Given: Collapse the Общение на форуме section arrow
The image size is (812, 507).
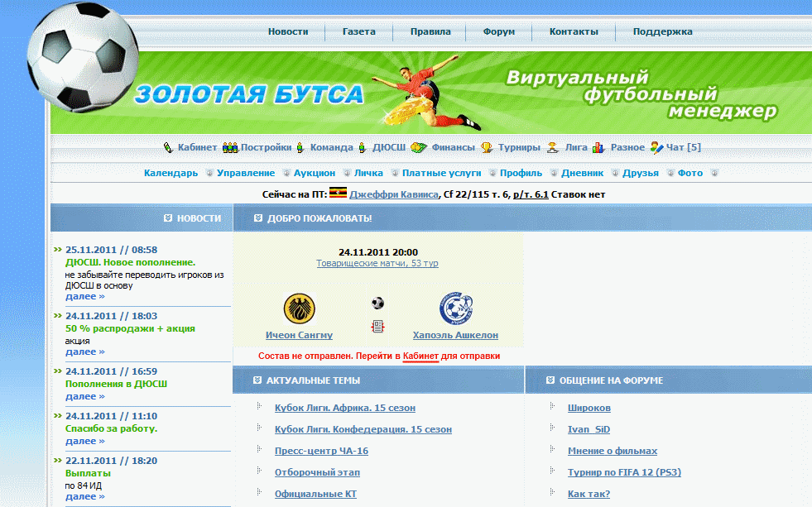Looking at the screenshot, I should [550, 380].
